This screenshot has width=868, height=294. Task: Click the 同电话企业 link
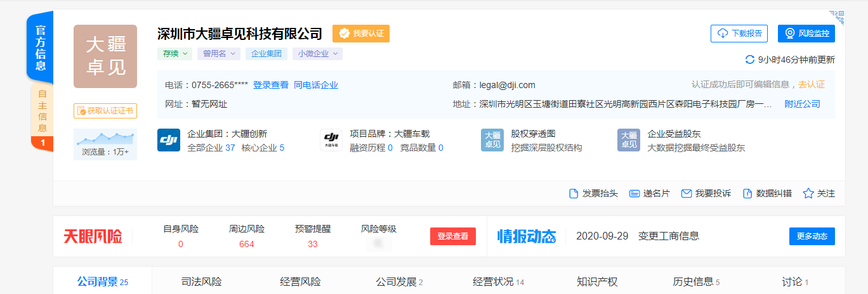tap(316, 85)
